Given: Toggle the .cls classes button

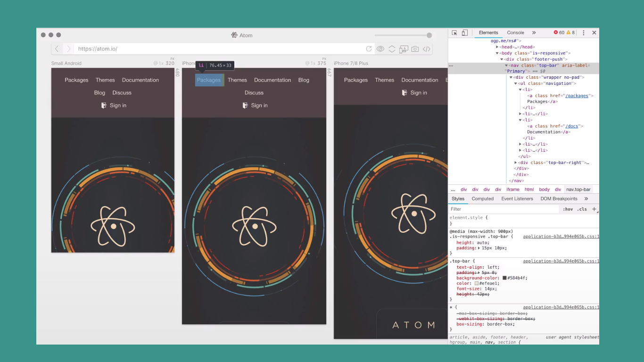Looking at the screenshot, I should point(583,209).
